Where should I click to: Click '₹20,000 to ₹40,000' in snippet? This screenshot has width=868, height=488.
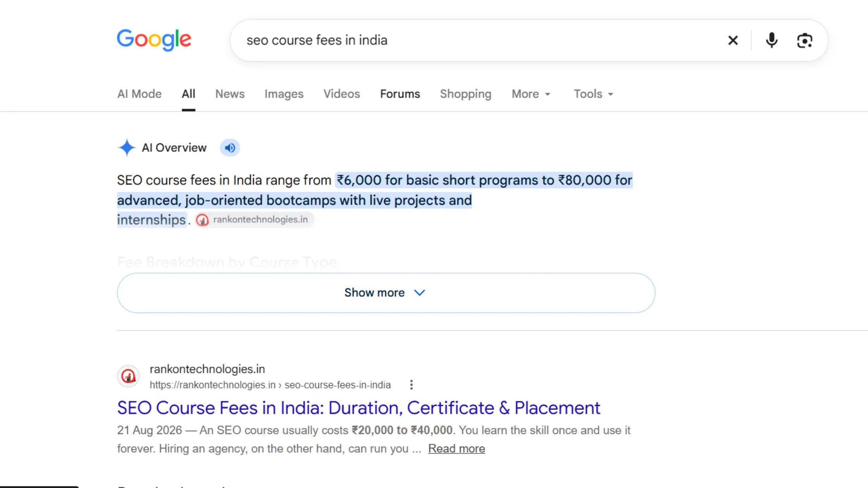coord(402,430)
